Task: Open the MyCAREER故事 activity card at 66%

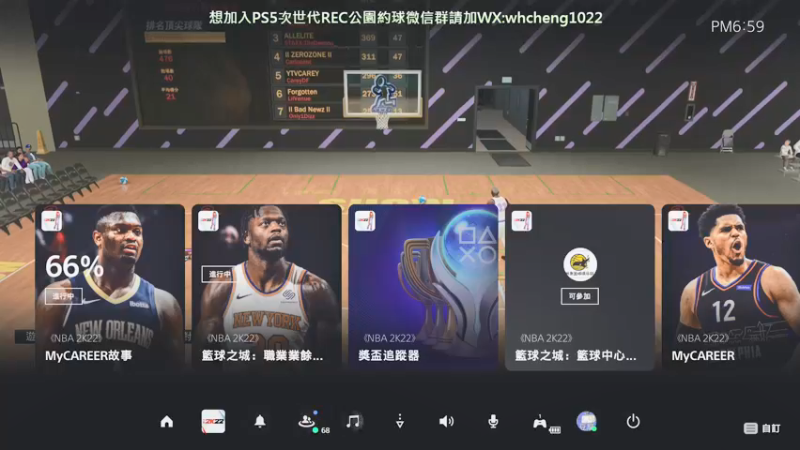Action: 110,287
